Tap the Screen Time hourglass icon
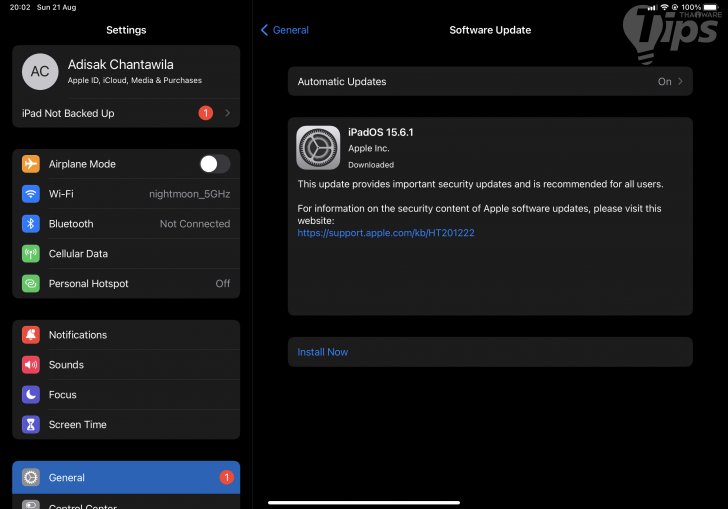Screen dimensions: 728x509 pos(31,424)
